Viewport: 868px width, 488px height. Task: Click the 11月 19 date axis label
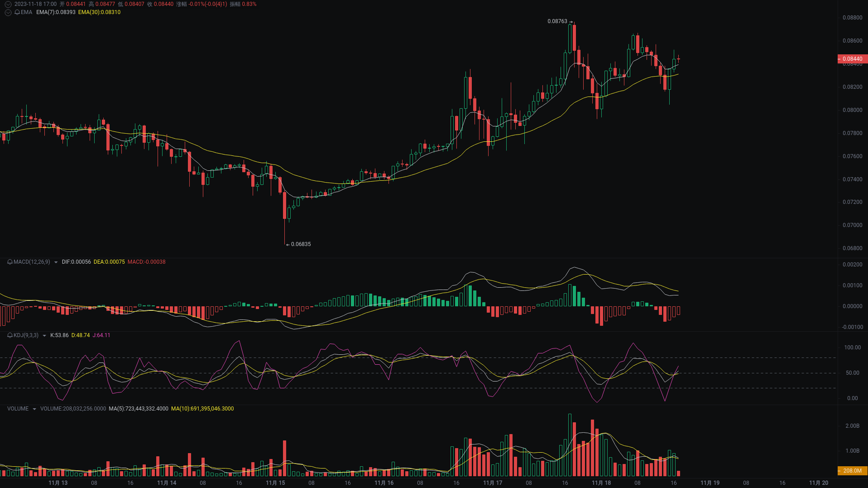710,483
